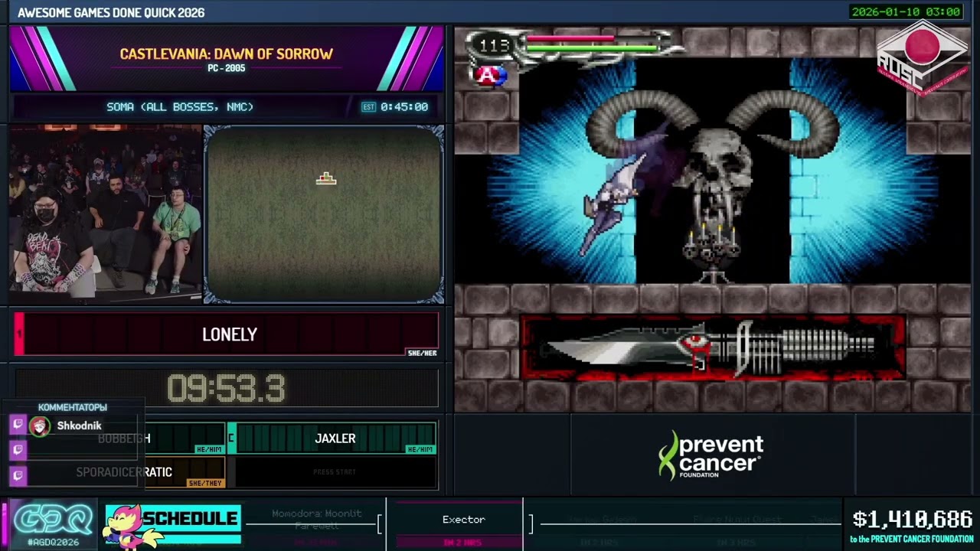The width and height of the screenshot is (980, 551).
Task: Click the PRESS START empty player slot
Action: click(x=335, y=472)
